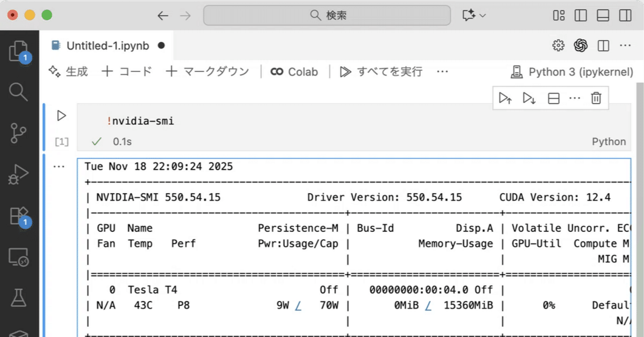Viewport: 644px width, 337px height.
Task: Insert a new code cell
Action: point(126,71)
